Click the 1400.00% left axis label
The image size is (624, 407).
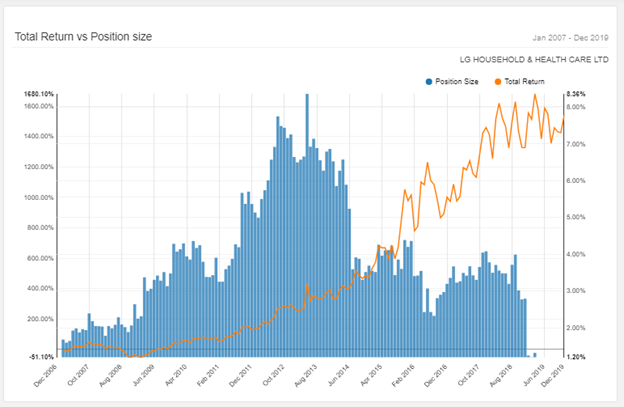pos(39,136)
